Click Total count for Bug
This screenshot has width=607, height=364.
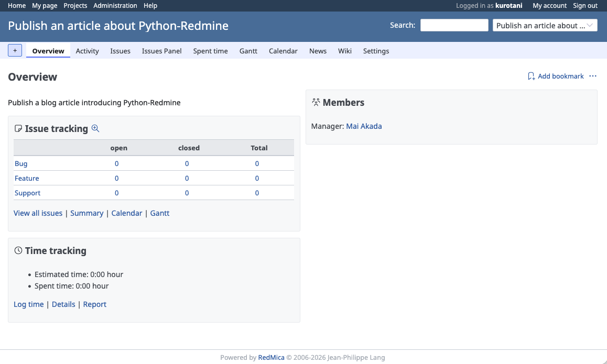tap(257, 163)
